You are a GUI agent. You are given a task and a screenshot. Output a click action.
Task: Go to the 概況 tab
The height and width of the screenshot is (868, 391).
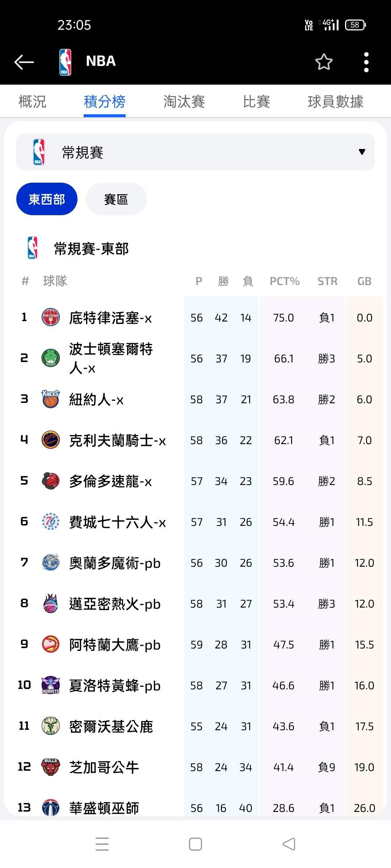[33, 102]
